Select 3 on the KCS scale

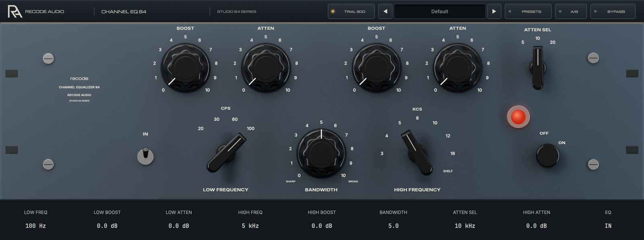pyautogui.click(x=382, y=153)
